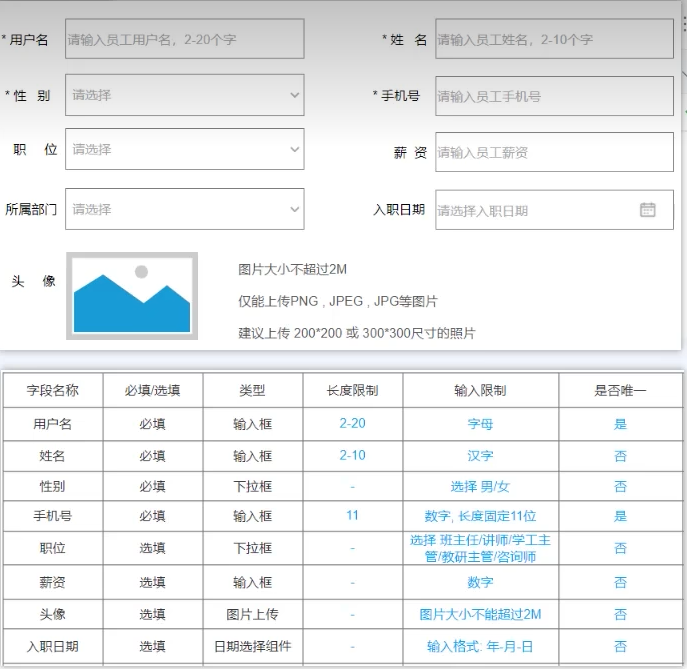Open the 职位 dropdown list
The height and width of the screenshot is (669, 687).
(184, 150)
